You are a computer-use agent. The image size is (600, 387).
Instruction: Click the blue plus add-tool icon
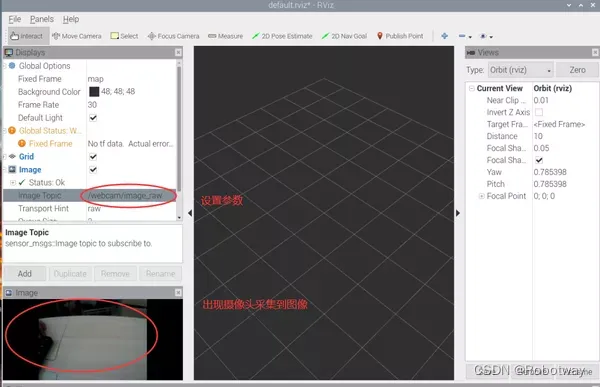(x=444, y=36)
